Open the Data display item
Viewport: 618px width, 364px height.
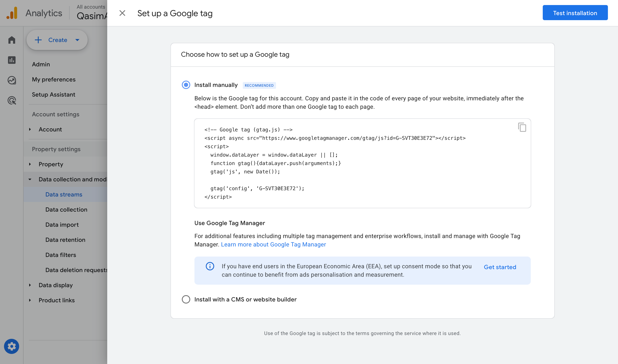55,285
